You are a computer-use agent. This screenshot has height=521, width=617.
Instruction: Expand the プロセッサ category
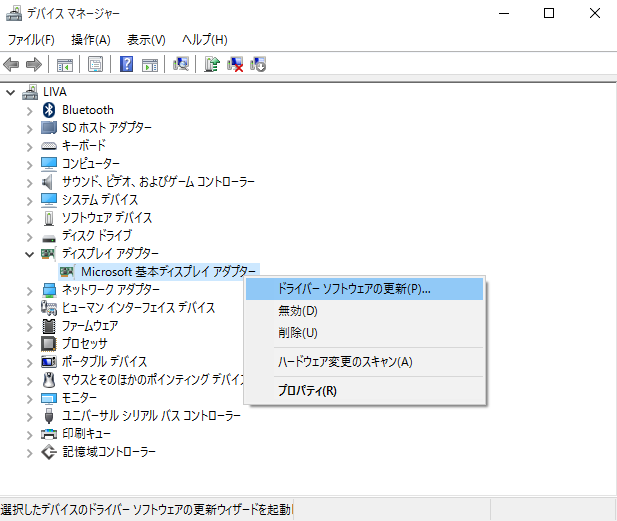point(30,345)
